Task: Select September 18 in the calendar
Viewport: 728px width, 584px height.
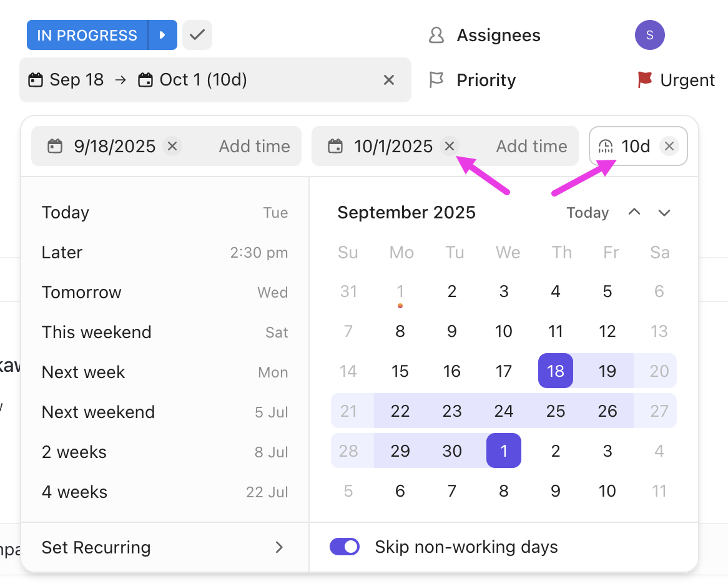Action: (x=555, y=371)
